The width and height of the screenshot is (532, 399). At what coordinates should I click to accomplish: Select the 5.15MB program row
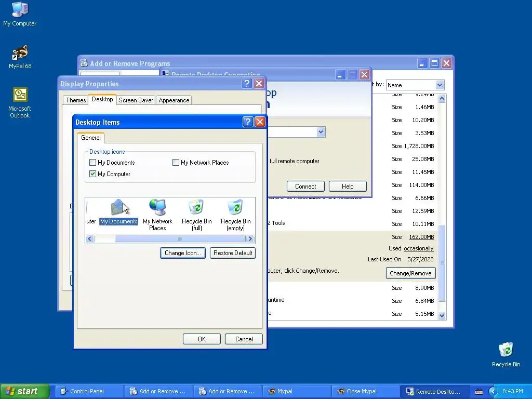[352, 314]
